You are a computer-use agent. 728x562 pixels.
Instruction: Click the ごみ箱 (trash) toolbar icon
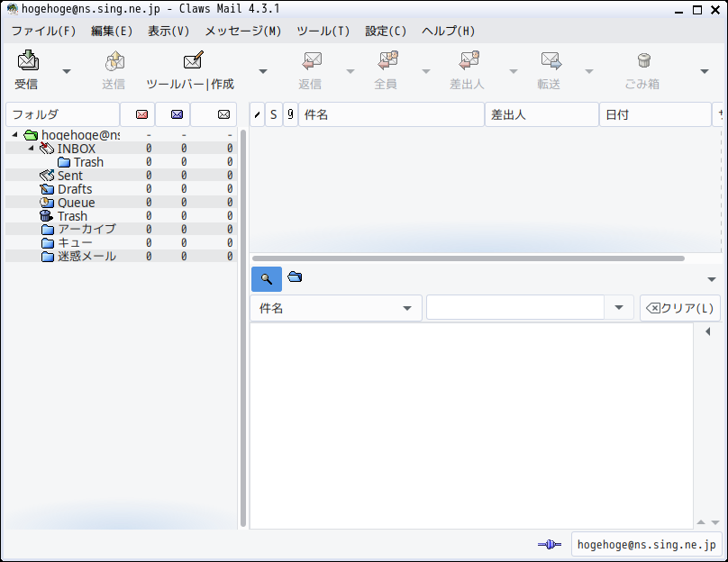pos(643,60)
